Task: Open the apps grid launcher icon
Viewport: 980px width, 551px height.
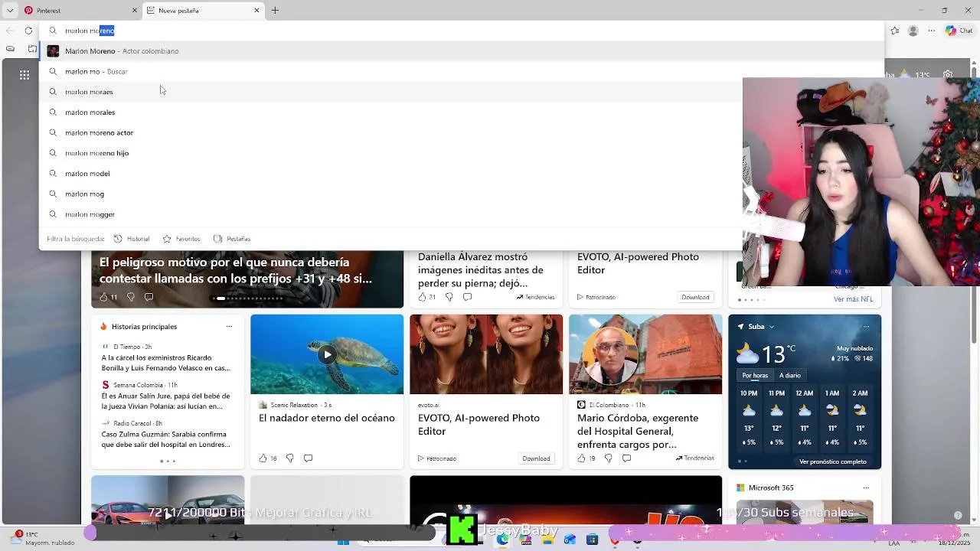Action: [x=24, y=75]
